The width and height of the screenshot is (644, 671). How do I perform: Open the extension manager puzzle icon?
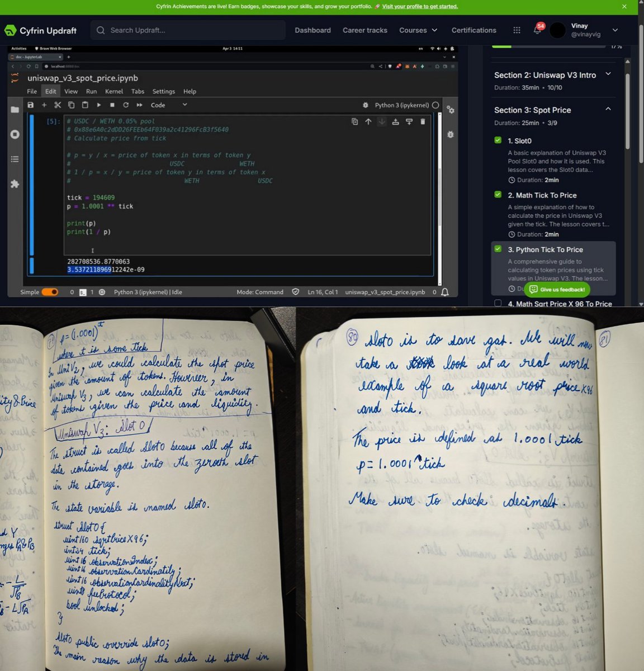[15, 183]
